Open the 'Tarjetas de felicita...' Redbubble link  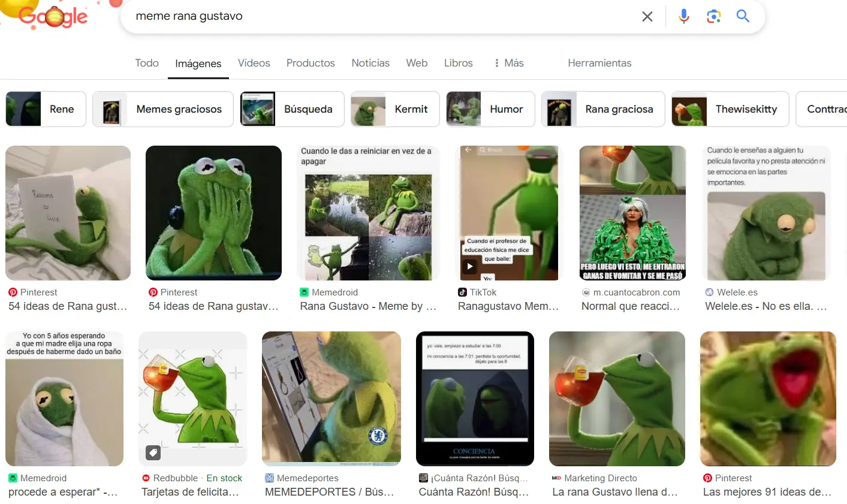tap(191, 492)
